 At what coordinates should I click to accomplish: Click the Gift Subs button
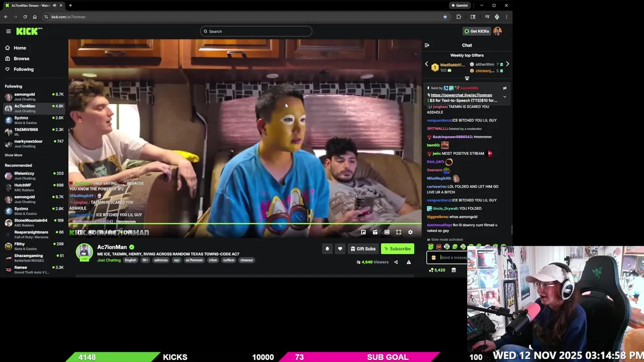(363, 249)
